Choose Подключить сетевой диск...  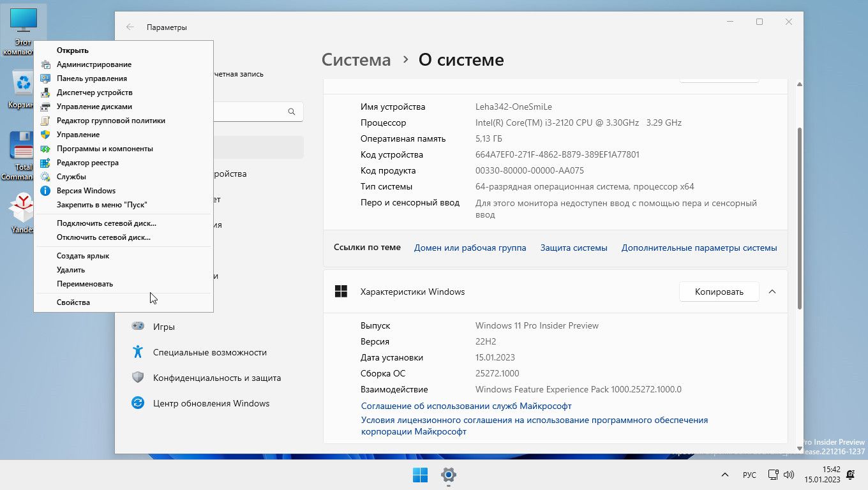point(123,223)
